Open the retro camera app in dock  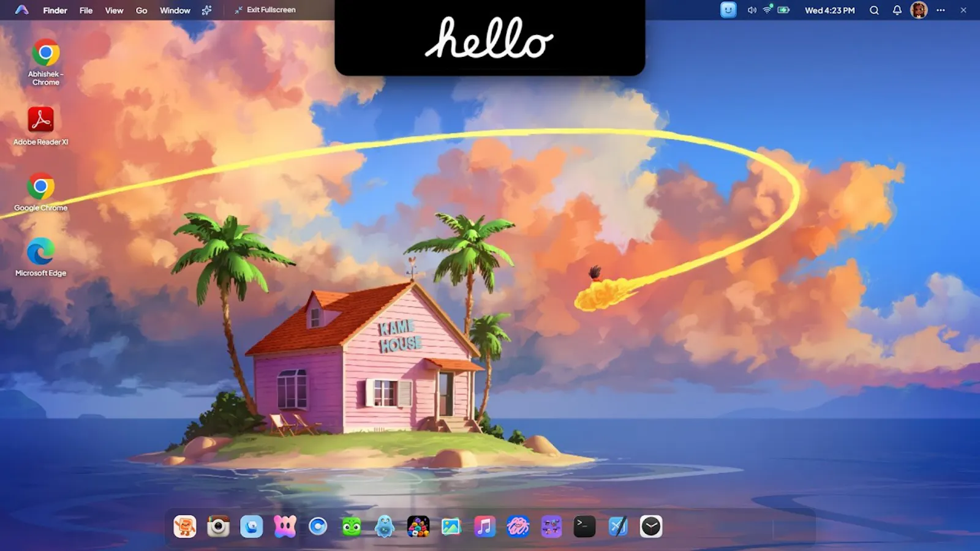218,527
